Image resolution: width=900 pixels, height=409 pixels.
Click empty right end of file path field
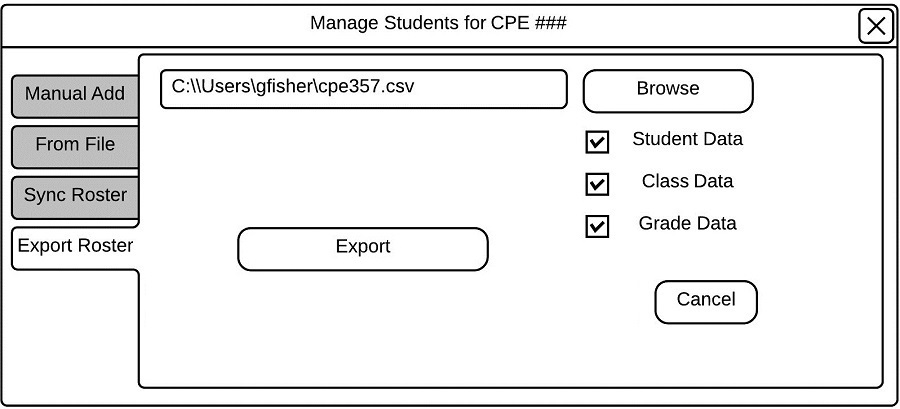tap(510, 88)
